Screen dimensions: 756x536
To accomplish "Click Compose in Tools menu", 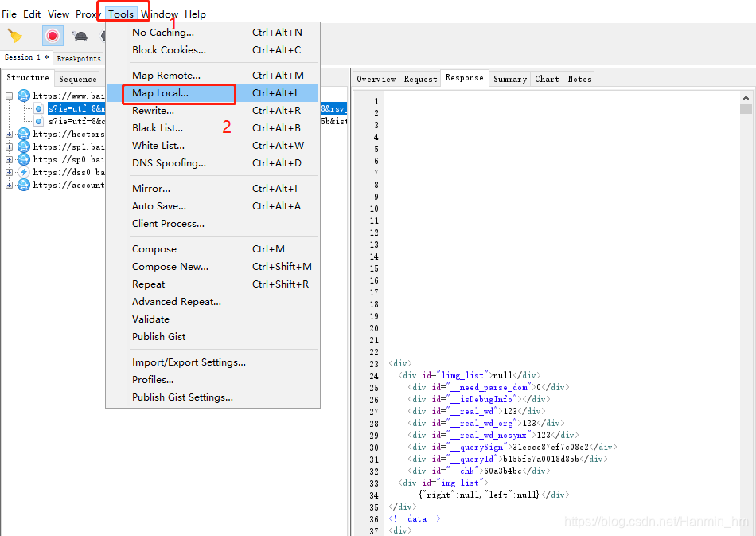I will coord(212,249).
